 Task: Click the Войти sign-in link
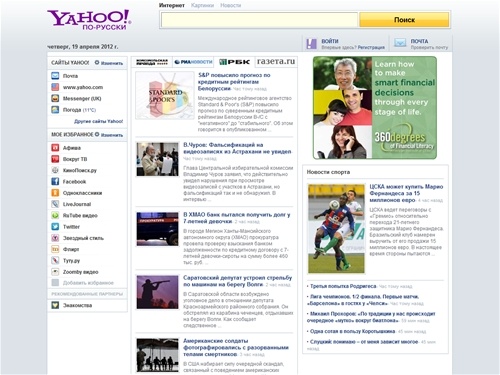[330, 41]
